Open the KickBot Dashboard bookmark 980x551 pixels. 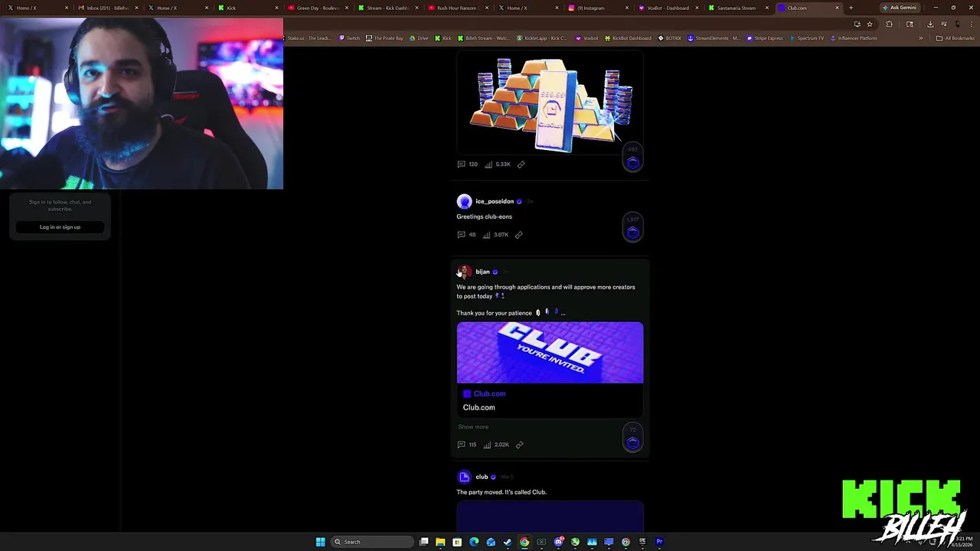coord(628,38)
